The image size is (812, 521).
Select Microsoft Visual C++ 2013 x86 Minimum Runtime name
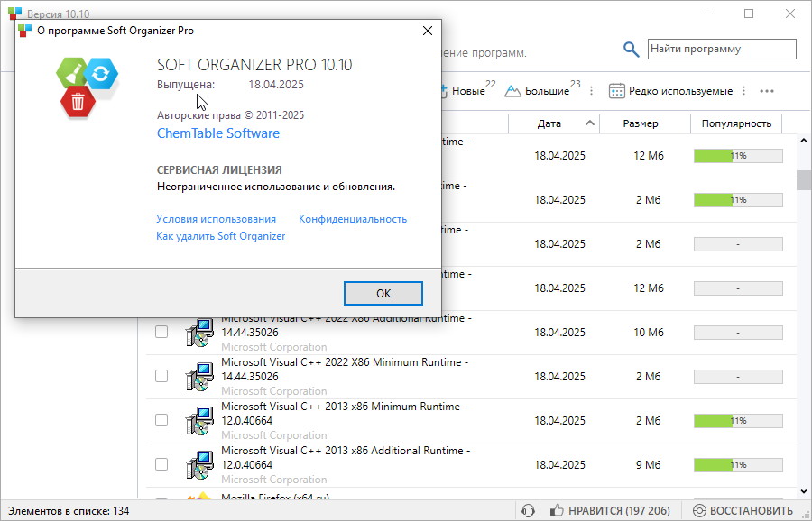pyautogui.click(x=344, y=414)
